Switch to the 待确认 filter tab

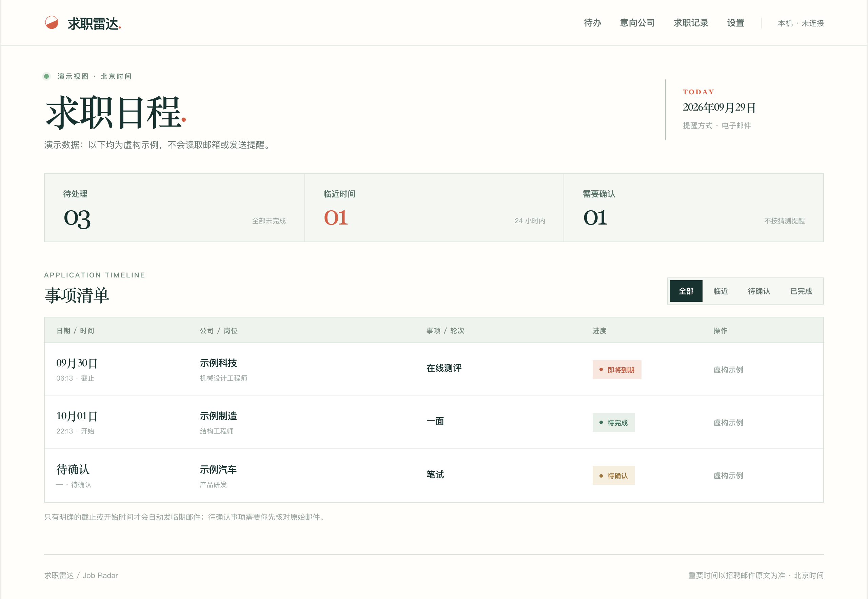pyautogui.click(x=759, y=291)
